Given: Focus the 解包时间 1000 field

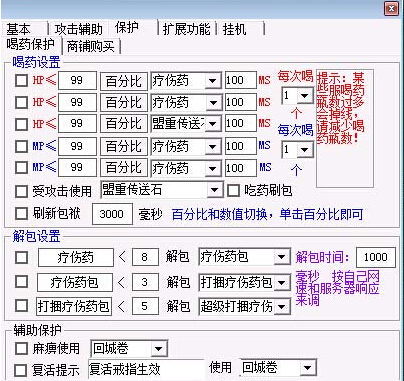Looking at the screenshot, I should [376, 257].
